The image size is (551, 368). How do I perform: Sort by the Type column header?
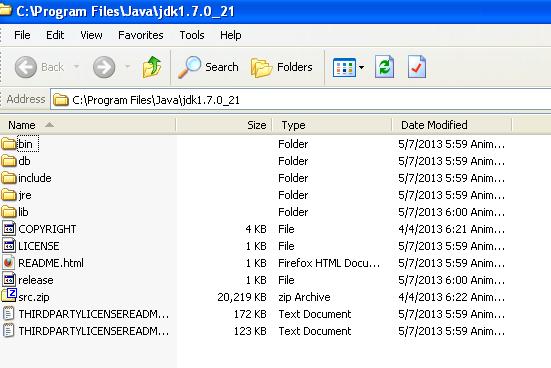(332, 125)
